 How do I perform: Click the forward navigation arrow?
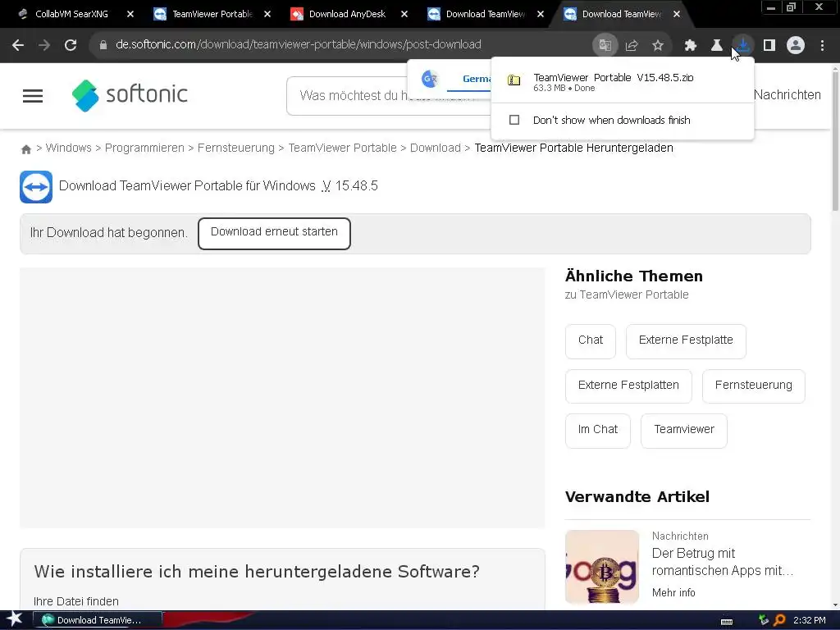click(x=44, y=45)
